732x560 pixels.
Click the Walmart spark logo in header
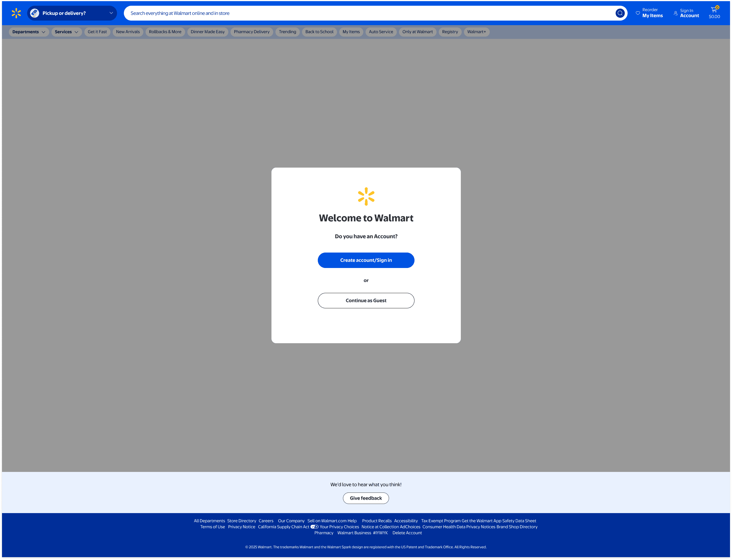(x=16, y=13)
